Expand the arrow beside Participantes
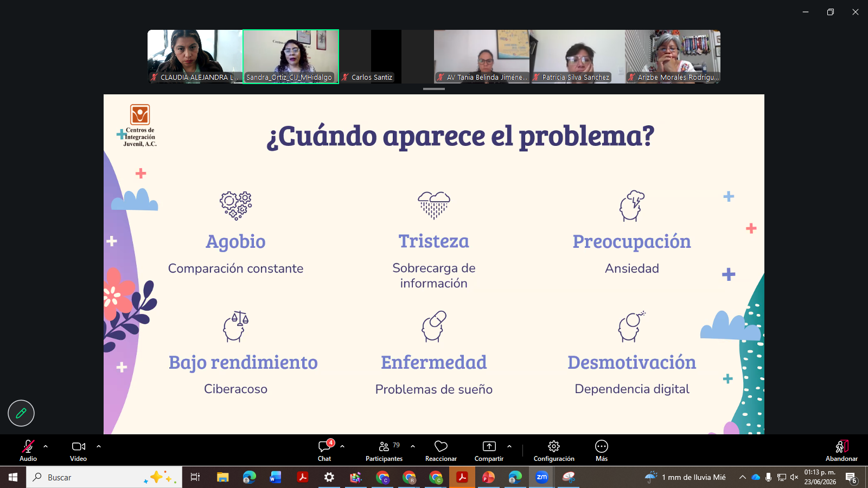The image size is (868, 488). [413, 446]
